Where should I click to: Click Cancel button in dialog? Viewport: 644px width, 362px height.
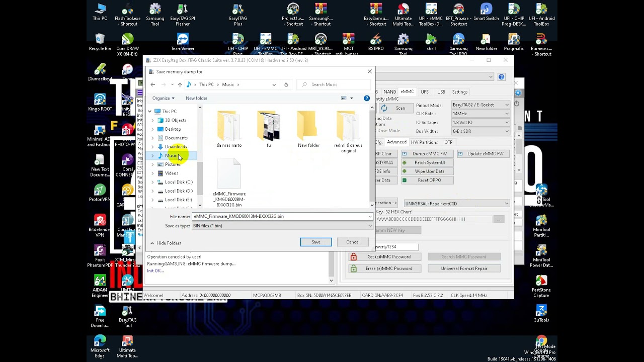click(353, 242)
